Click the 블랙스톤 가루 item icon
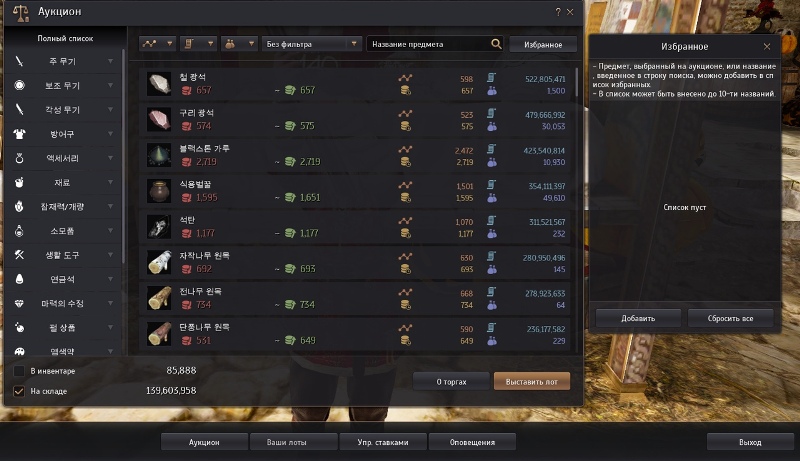Screen dimensions: 800x461 tap(159, 156)
